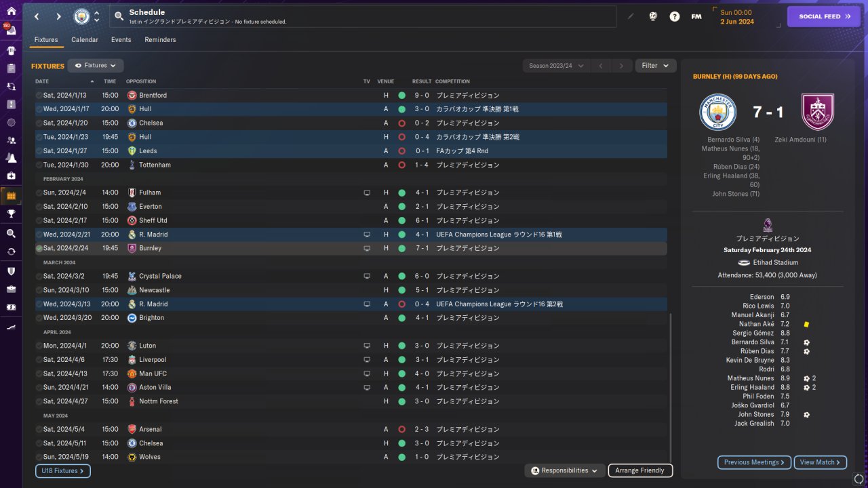The width and height of the screenshot is (868, 488).
Task: Open the Social Feed
Action: [x=823, y=16]
